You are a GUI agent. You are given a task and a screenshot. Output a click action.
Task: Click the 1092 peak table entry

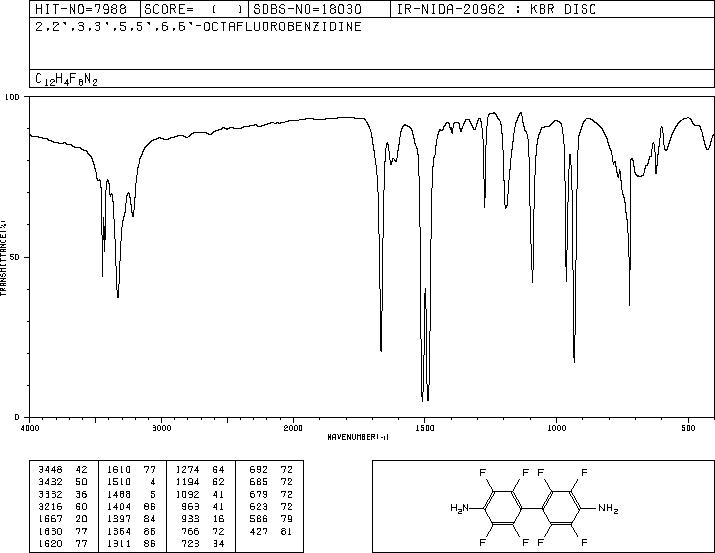coord(187,495)
